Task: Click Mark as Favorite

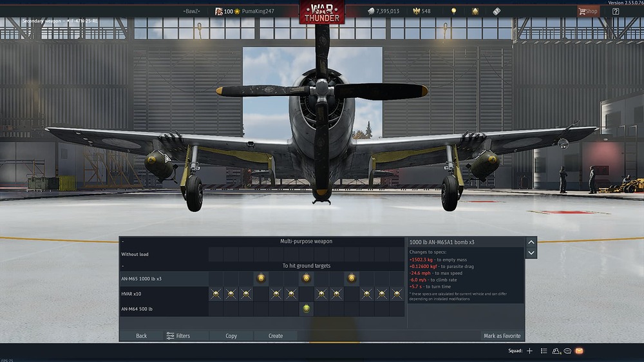Action: (x=502, y=336)
